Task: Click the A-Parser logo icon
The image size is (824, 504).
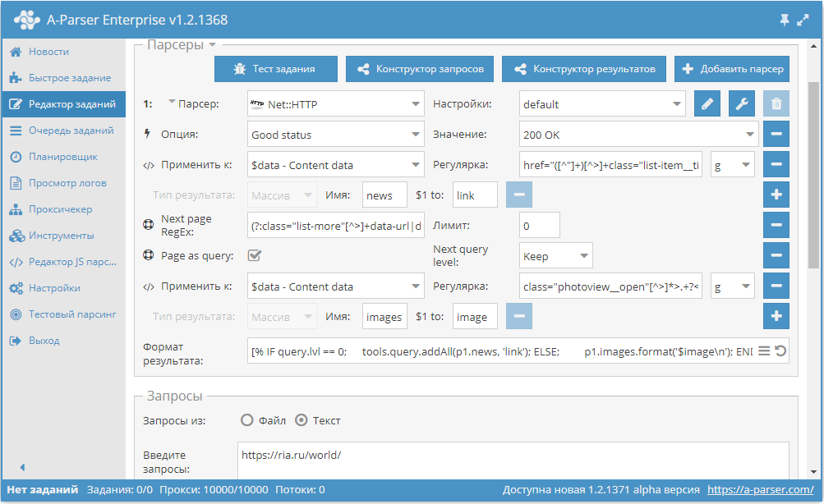Action: 27,20
